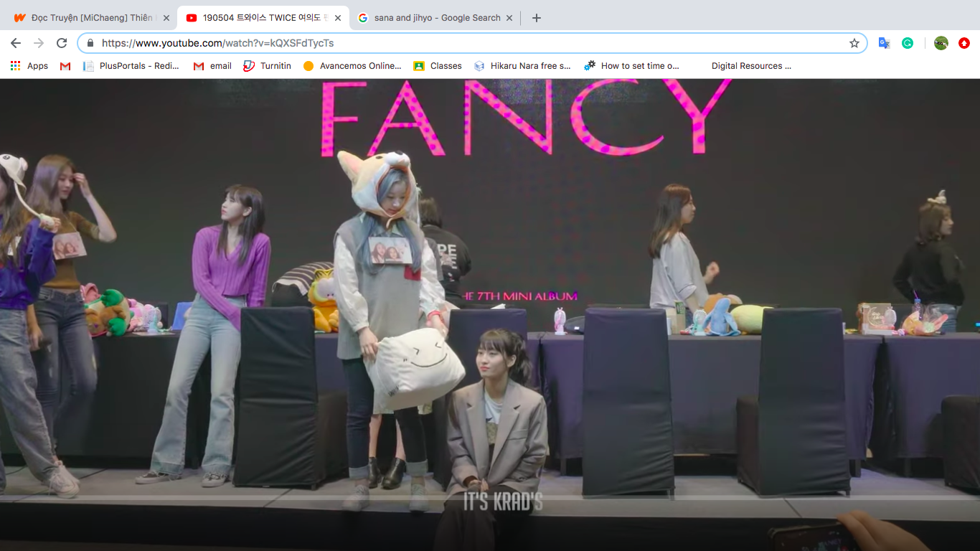Open the Chrome profile avatar
The image size is (980, 551).
coord(941,43)
